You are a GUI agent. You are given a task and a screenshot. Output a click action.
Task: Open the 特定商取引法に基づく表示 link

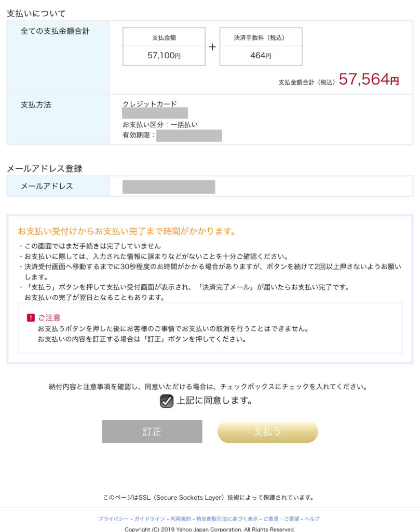[x=227, y=519]
